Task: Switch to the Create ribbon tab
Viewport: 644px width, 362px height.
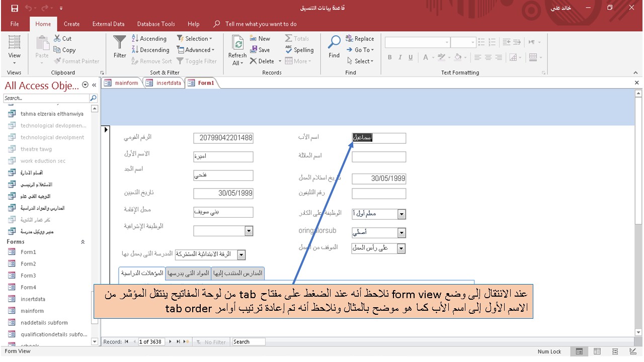Action: (x=71, y=24)
